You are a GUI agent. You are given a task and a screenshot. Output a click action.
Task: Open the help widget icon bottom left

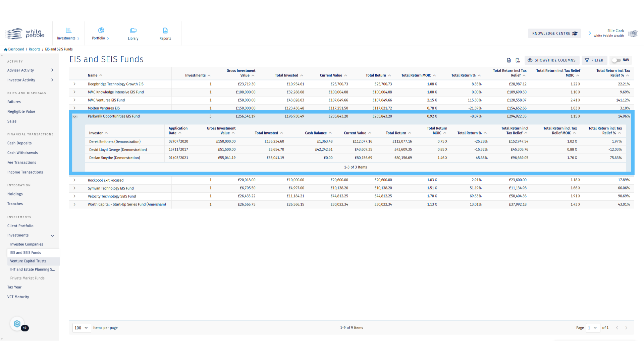[x=17, y=324]
